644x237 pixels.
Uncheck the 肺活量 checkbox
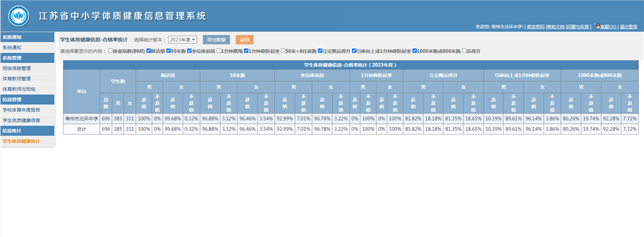[x=148, y=52]
